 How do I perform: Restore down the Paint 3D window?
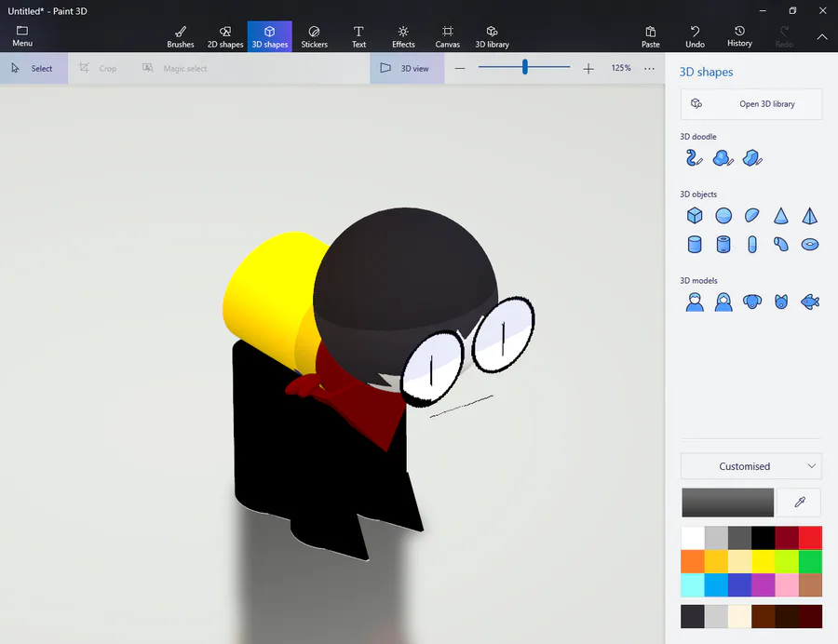coord(792,10)
